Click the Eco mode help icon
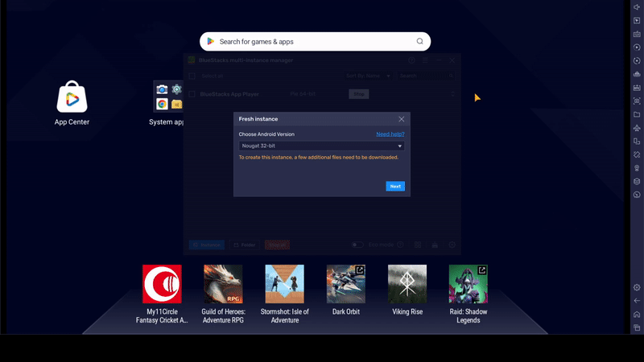The height and width of the screenshot is (362, 644). (x=400, y=245)
